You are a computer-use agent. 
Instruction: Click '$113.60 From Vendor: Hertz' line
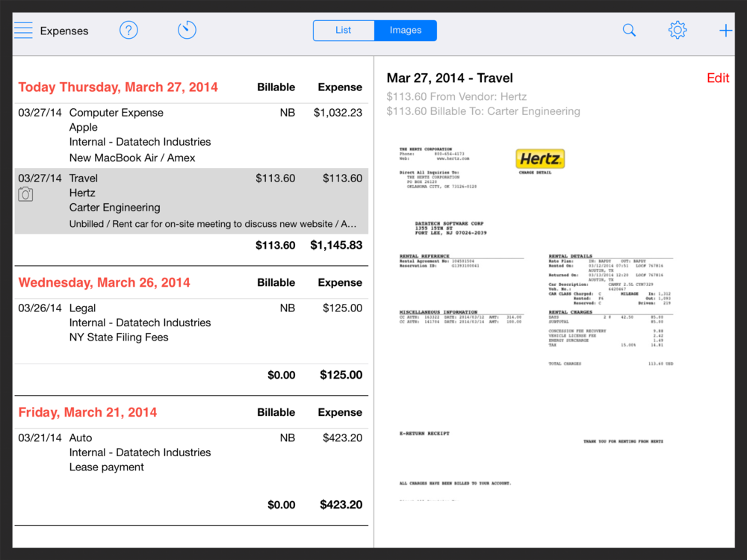click(x=456, y=96)
